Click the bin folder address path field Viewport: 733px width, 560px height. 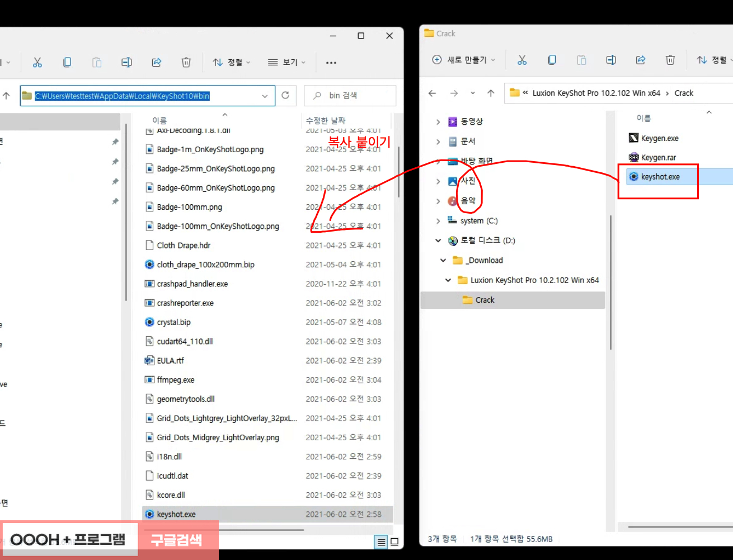click(x=148, y=96)
